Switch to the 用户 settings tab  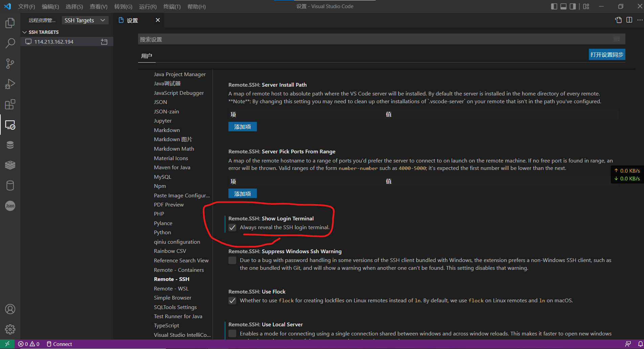click(147, 56)
